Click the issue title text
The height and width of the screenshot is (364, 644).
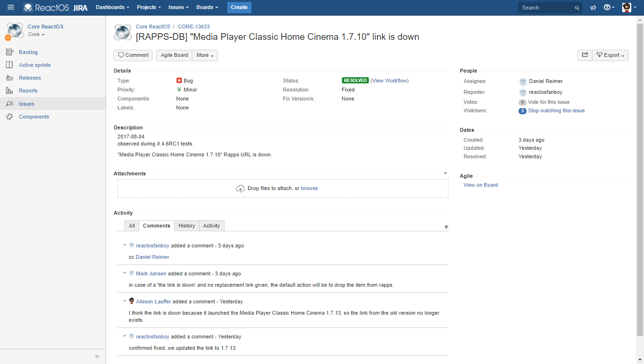(x=277, y=37)
